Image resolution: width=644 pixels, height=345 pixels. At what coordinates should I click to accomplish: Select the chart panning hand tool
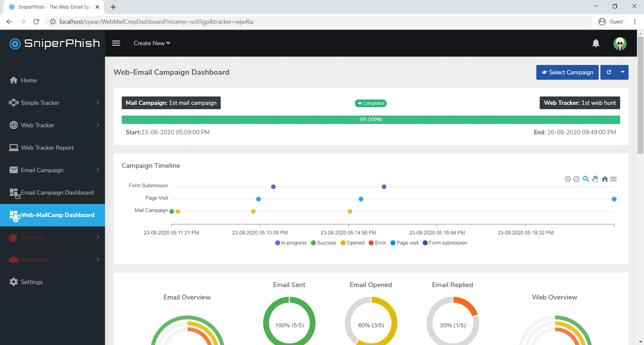pos(595,179)
